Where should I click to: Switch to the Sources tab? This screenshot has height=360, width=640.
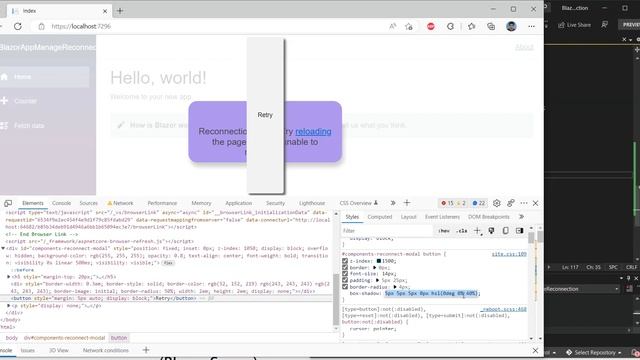[89, 203]
